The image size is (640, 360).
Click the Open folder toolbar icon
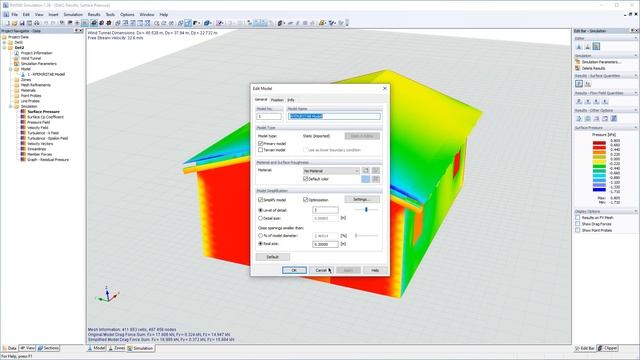pyautogui.click(x=14, y=23)
